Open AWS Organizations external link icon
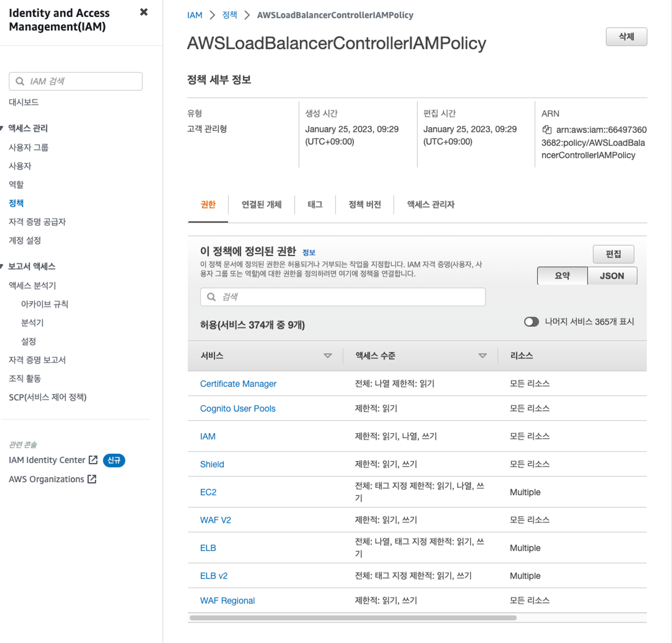672x643 pixels. [x=92, y=479]
